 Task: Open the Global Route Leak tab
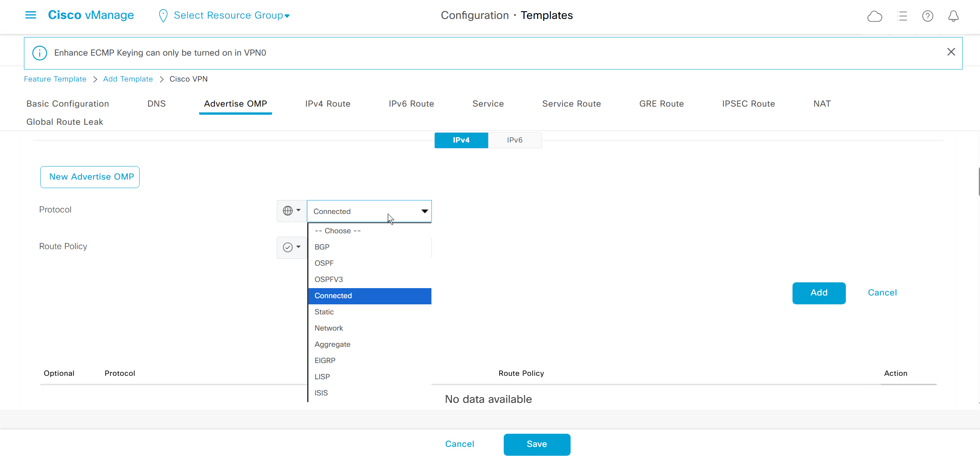coord(65,122)
